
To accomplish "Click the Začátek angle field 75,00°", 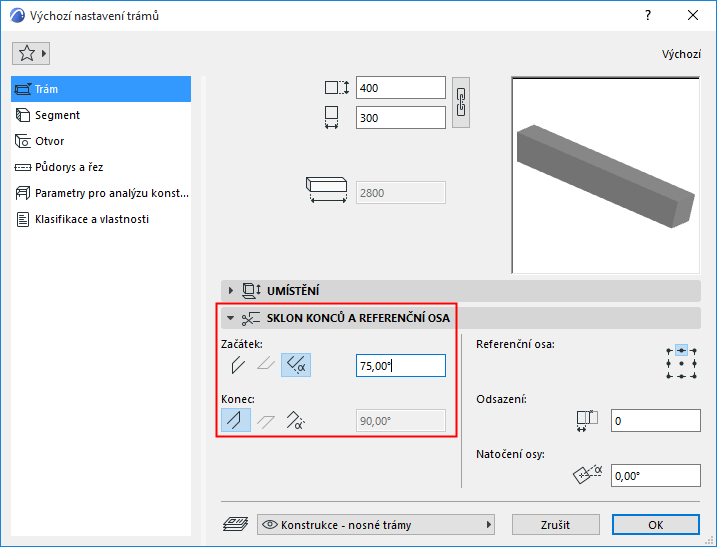I will coord(401,366).
